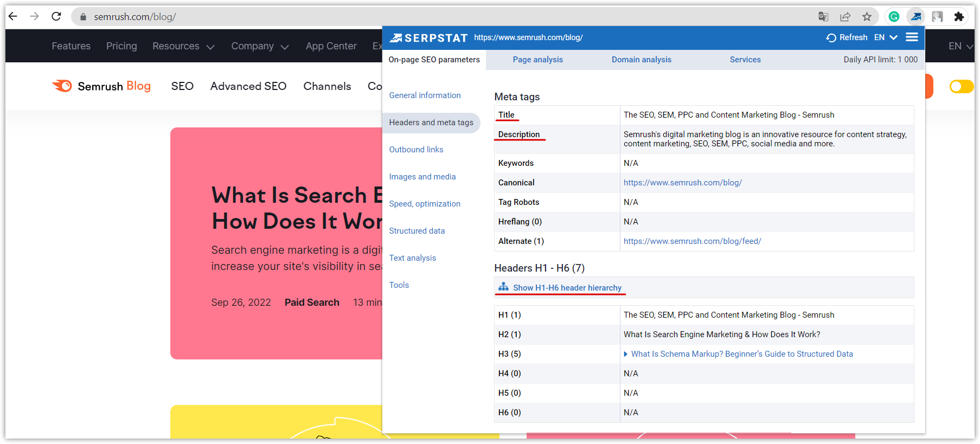Open the Semrush site EN language selector
Image resolution: width=980 pixels, height=444 pixels.
[x=960, y=46]
